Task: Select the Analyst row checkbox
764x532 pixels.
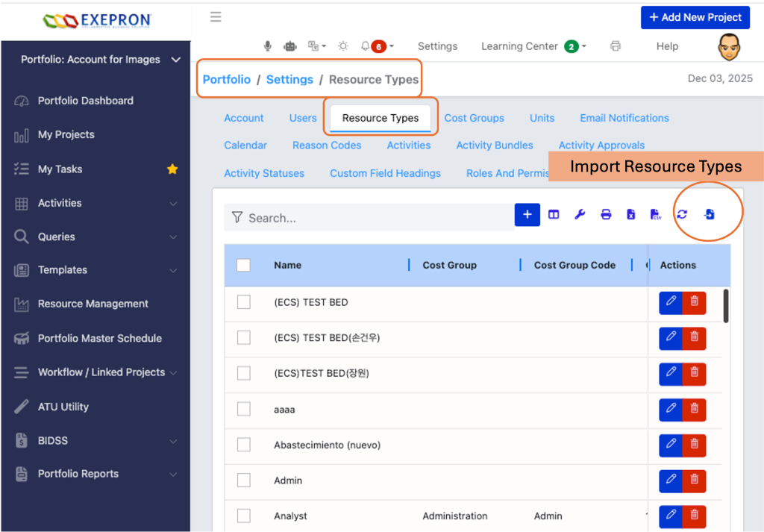Action: click(x=243, y=516)
